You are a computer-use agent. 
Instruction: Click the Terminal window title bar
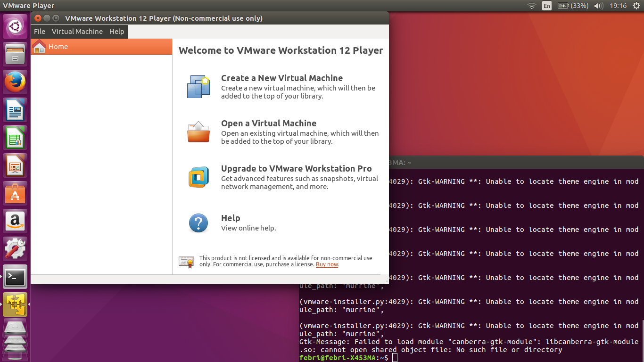point(516,162)
